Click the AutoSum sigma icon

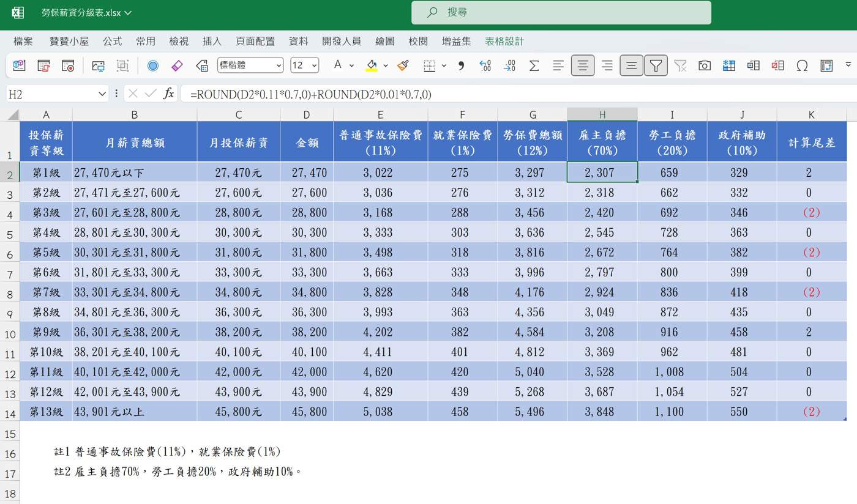tap(534, 65)
